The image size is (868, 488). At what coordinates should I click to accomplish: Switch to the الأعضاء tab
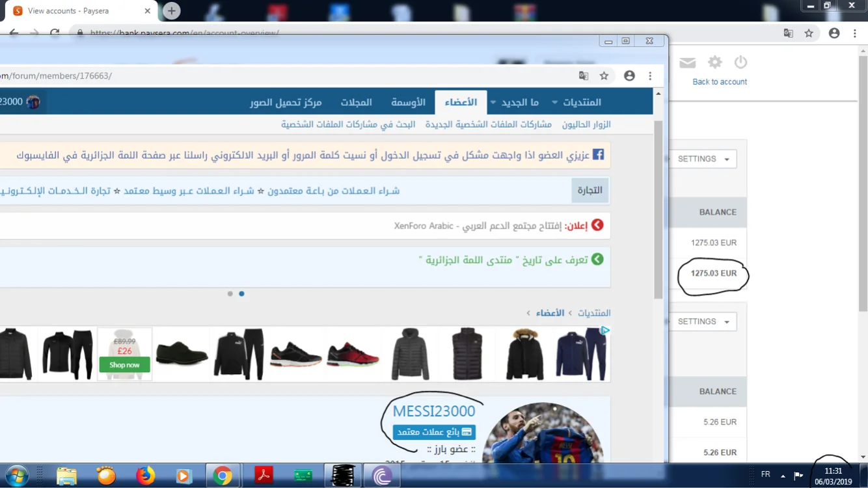click(461, 103)
